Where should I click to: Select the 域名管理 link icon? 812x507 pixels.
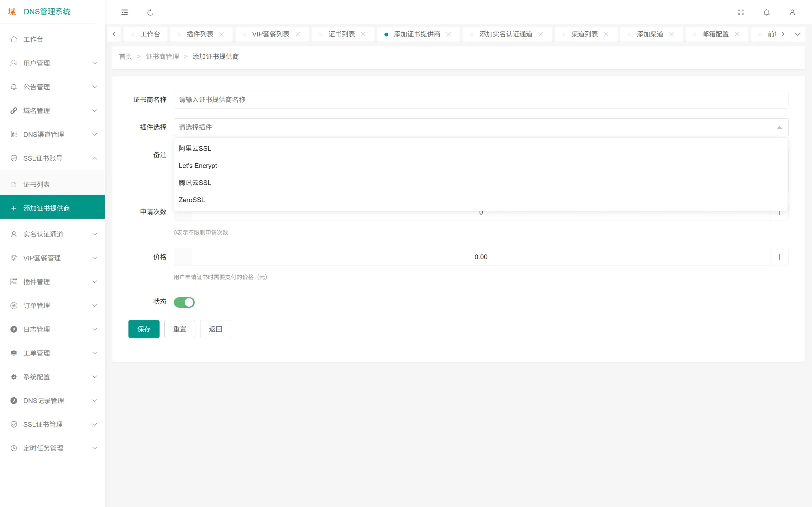pos(14,111)
